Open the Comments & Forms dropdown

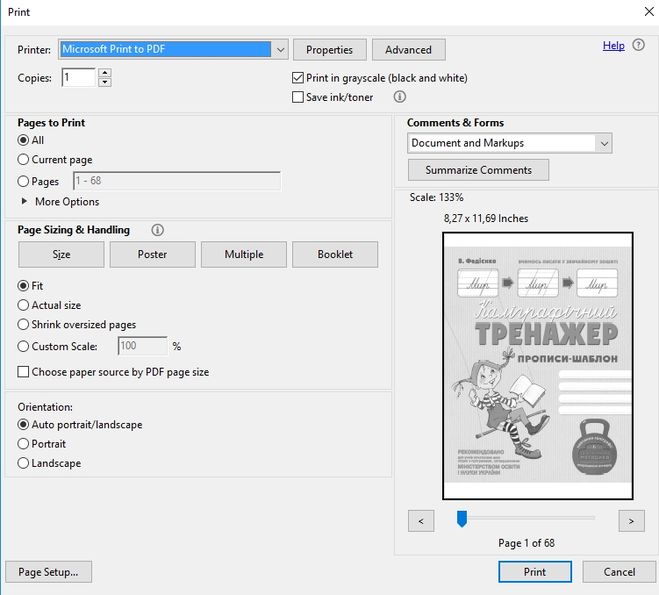(x=603, y=143)
